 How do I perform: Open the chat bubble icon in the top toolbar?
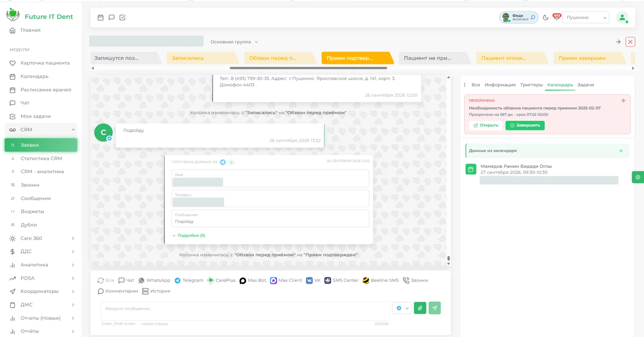tap(112, 17)
